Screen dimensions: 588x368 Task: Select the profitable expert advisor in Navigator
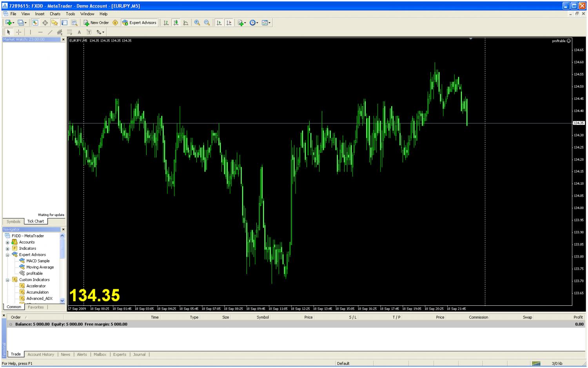[x=34, y=274]
